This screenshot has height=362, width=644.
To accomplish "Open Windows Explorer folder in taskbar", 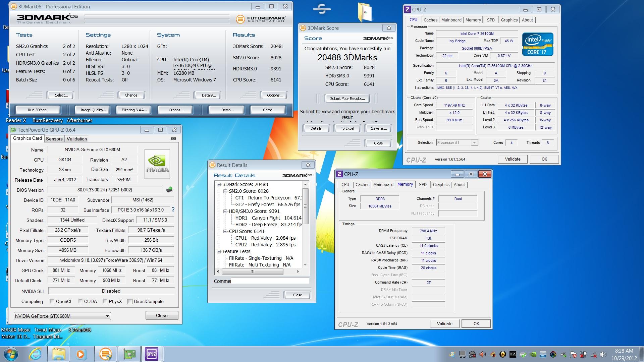I will [59, 354].
